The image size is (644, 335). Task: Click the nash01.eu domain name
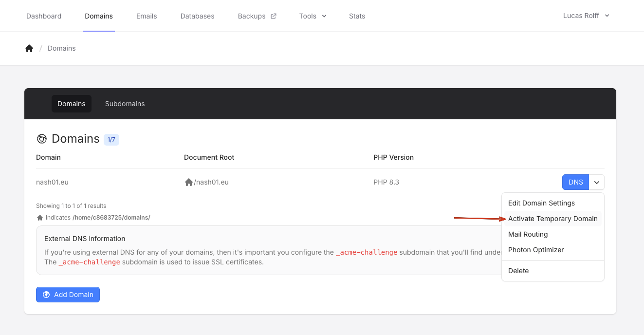(x=52, y=182)
